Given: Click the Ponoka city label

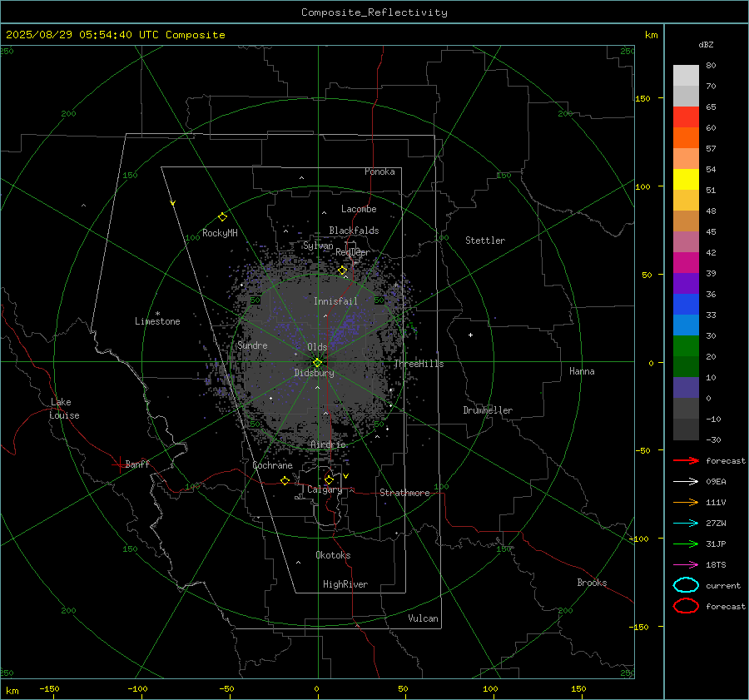Looking at the screenshot, I should pos(379,171).
